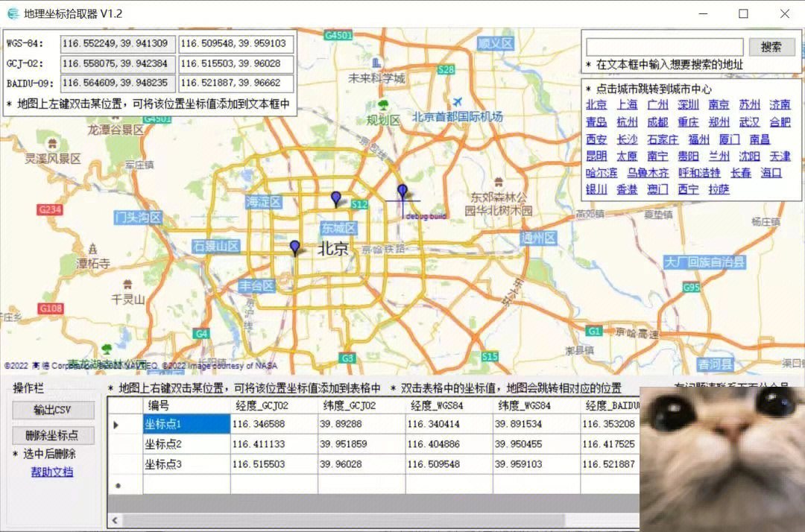The image size is (805, 532).
Task: Jump to city 呼和浩特
Action: coord(699,173)
